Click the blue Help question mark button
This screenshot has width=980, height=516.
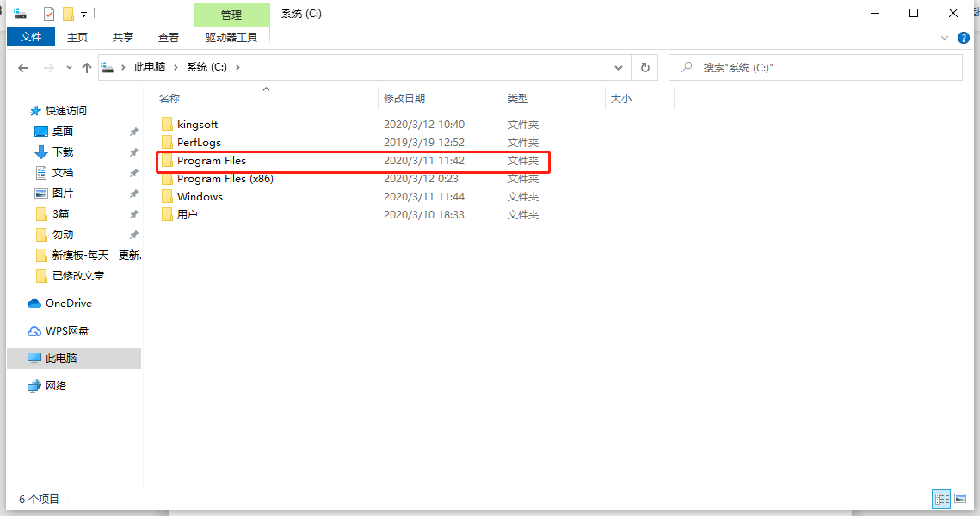click(963, 37)
